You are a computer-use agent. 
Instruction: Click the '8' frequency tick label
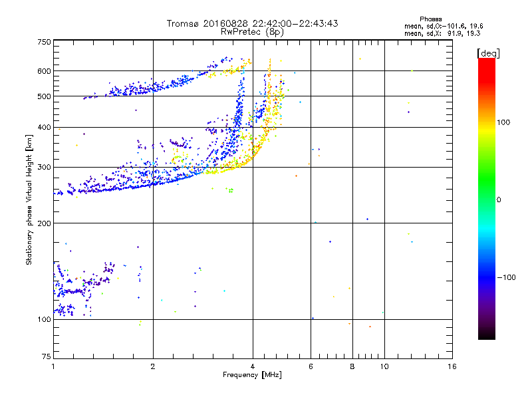352,366
